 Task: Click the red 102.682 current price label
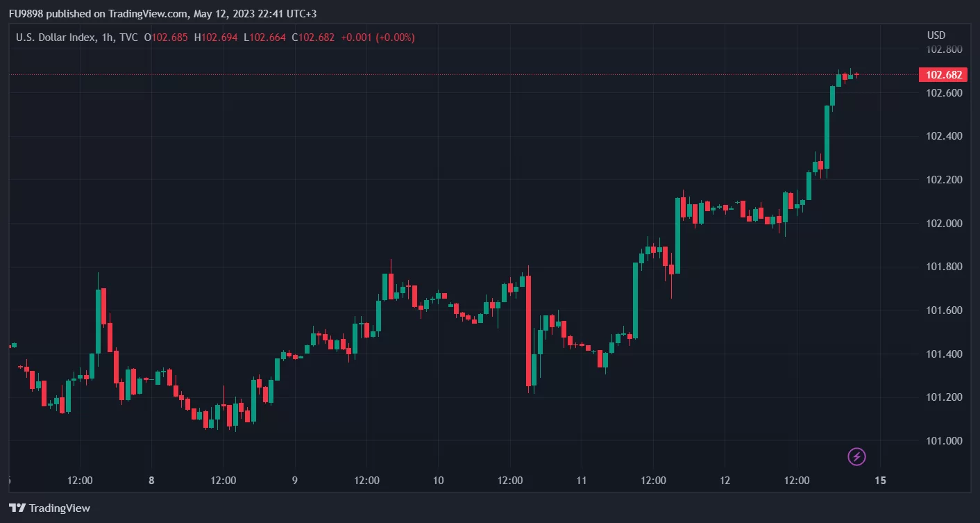[943, 75]
